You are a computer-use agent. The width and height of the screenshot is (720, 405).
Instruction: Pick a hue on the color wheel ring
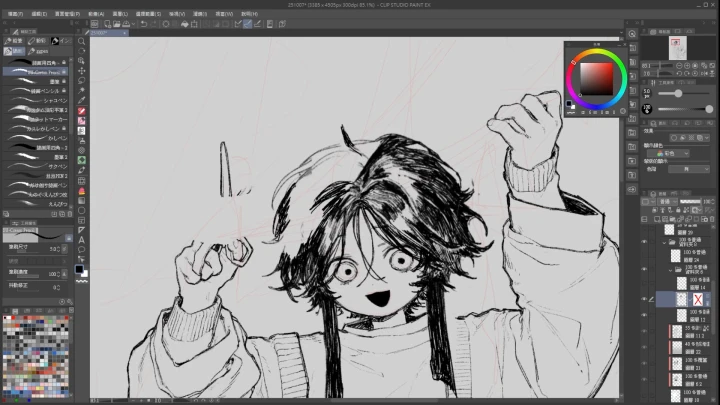(598, 50)
